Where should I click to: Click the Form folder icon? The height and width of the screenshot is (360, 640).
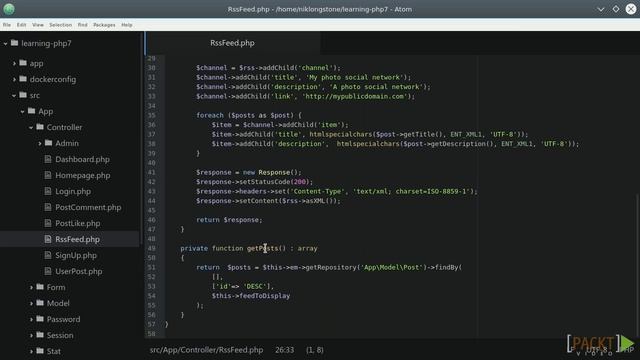tap(40, 287)
